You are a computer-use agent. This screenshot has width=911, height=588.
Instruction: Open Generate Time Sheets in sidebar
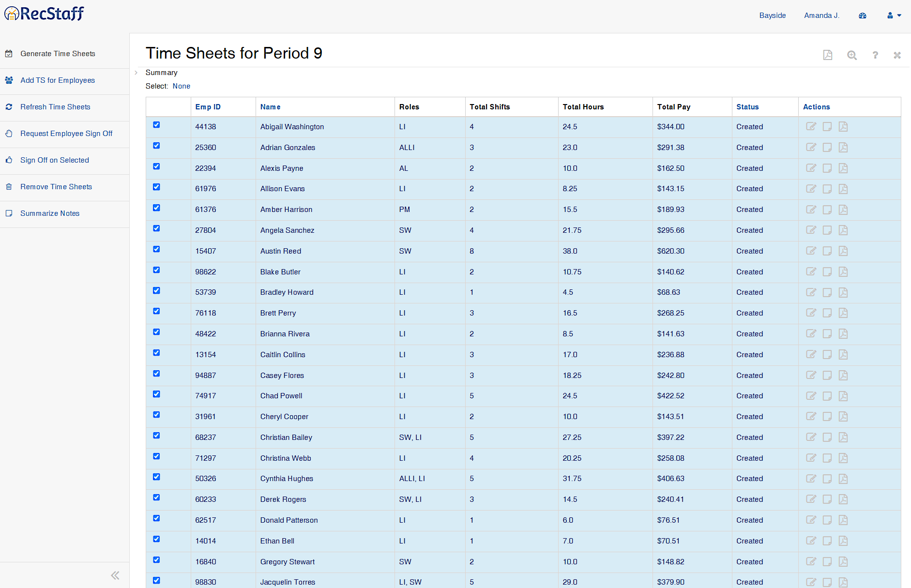click(58, 54)
